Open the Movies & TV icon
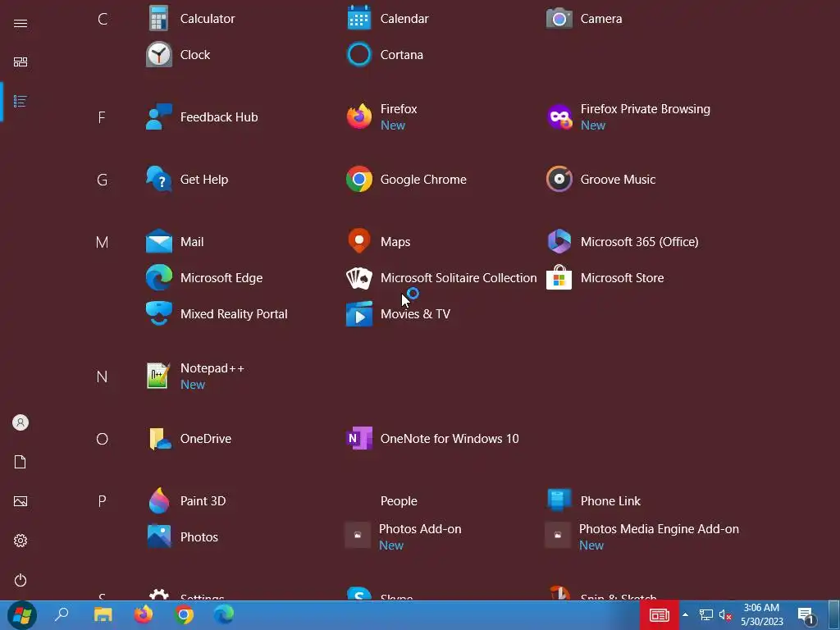Image resolution: width=840 pixels, height=630 pixels. (x=359, y=313)
